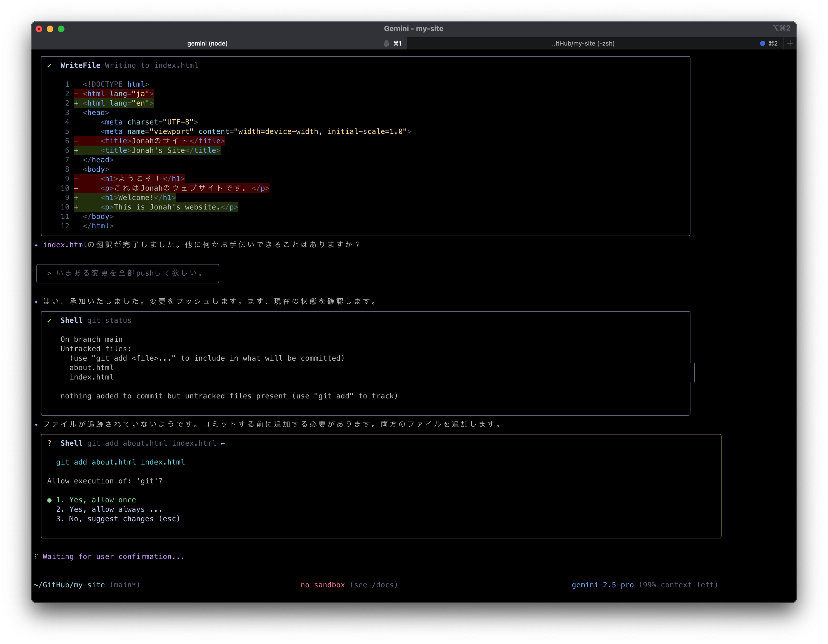Image resolution: width=828 pixels, height=644 pixels.
Task: Click the question mark next to git add
Action: click(49, 443)
